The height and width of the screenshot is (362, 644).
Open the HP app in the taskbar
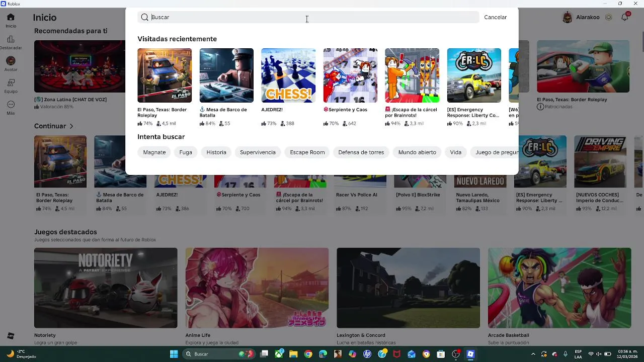[367, 354]
